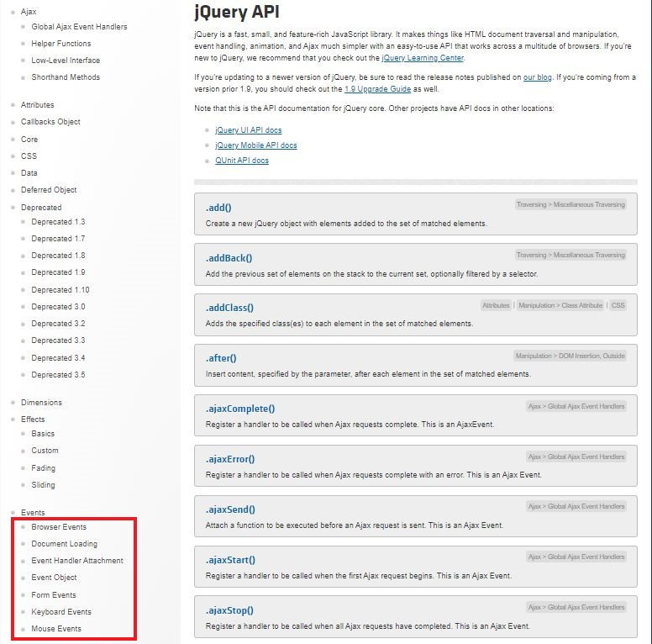This screenshot has width=652, height=644.
Task: Open the Ajax category in sidebar
Action: [x=29, y=12]
